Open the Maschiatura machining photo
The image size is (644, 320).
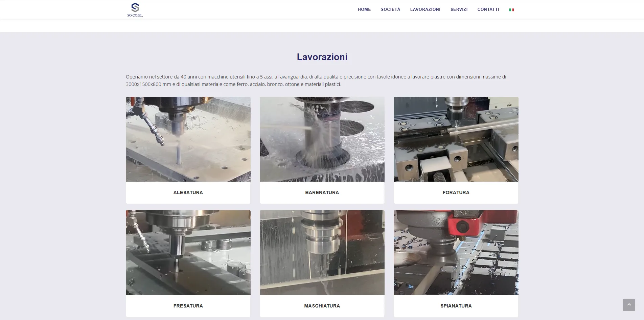click(322, 253)
